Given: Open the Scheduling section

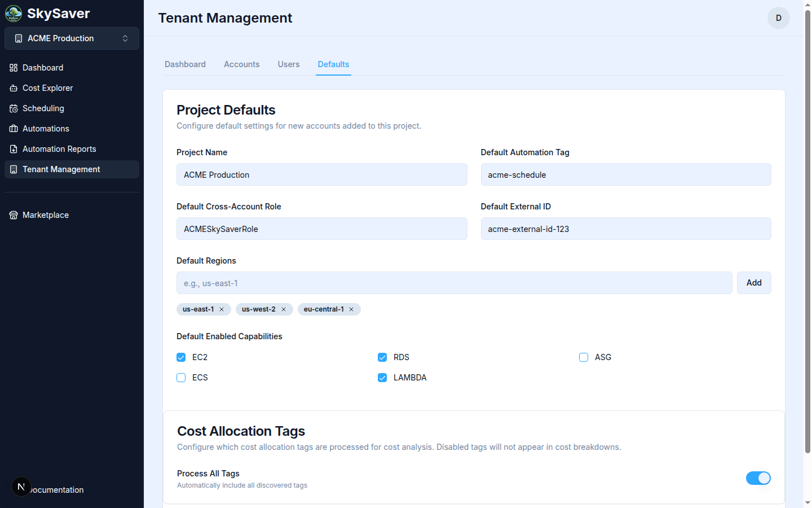Looking at the screenshot, I should 43,108.
